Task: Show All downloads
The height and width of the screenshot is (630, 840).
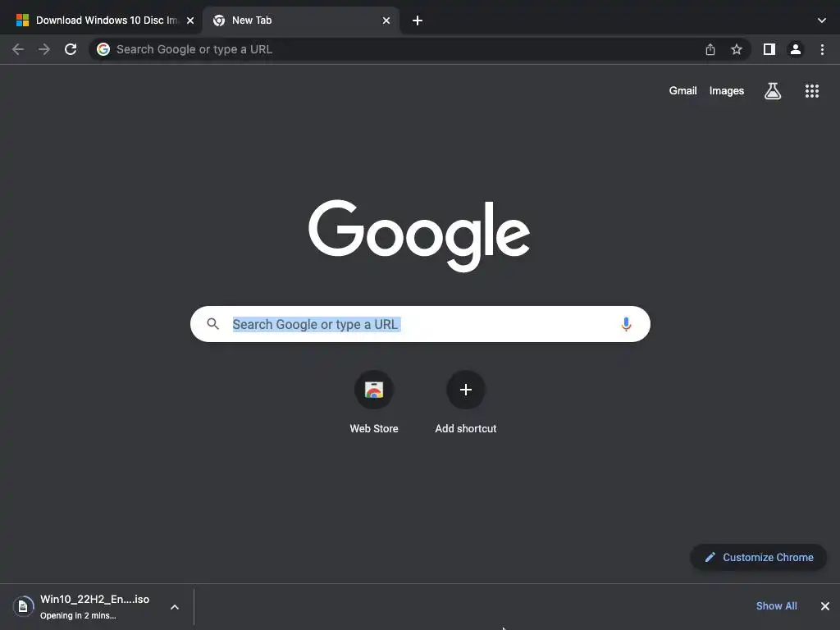Action: (x=776, y=606)
